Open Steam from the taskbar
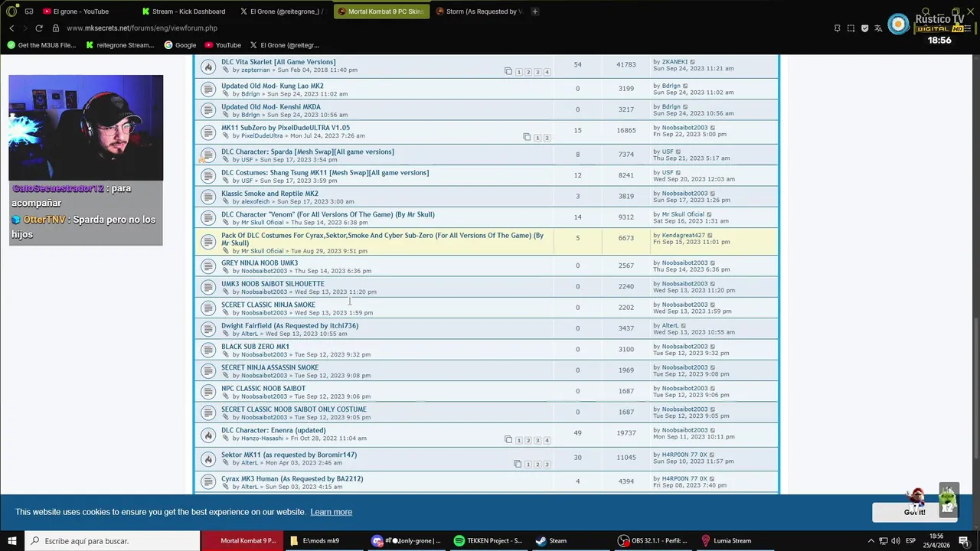 [551, 541]
